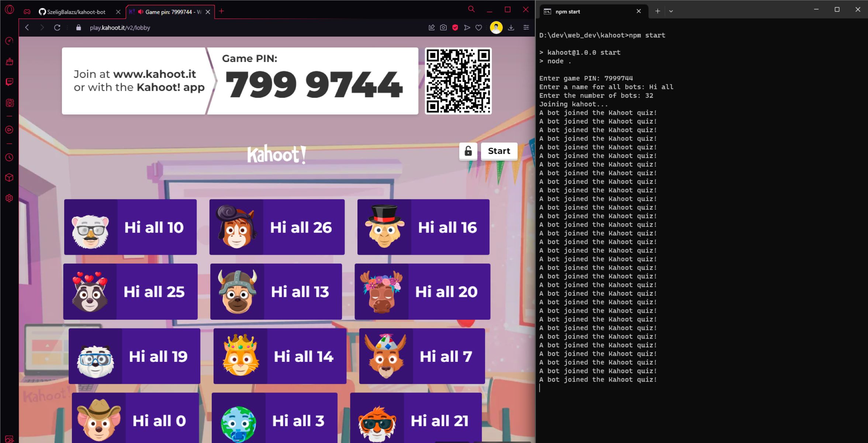
Task: Click player card Hi all 20
Action: click(422, 292)
